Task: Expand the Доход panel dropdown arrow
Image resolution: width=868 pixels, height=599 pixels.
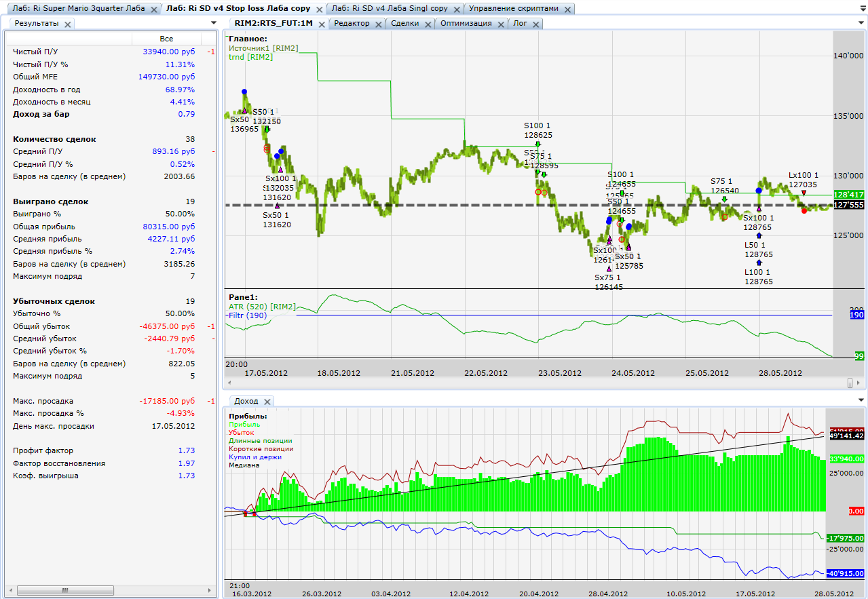Action: 861,400
